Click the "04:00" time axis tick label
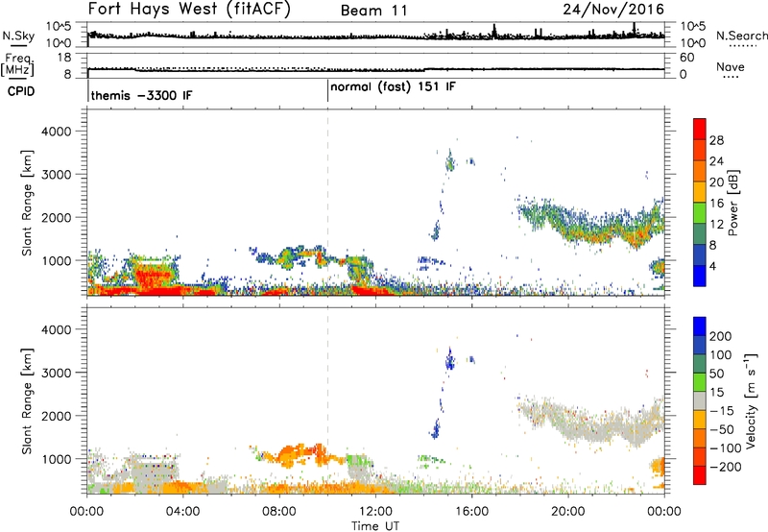 tap(182, 512)
